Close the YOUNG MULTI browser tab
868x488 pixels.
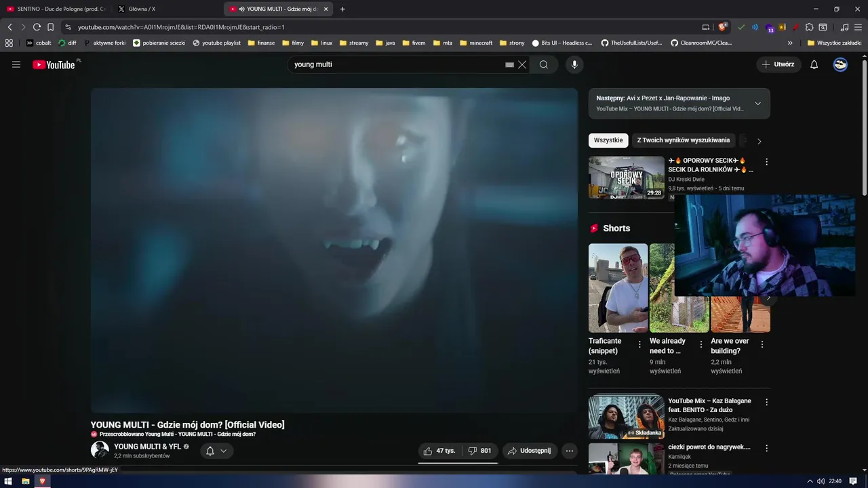click(326, 9)
